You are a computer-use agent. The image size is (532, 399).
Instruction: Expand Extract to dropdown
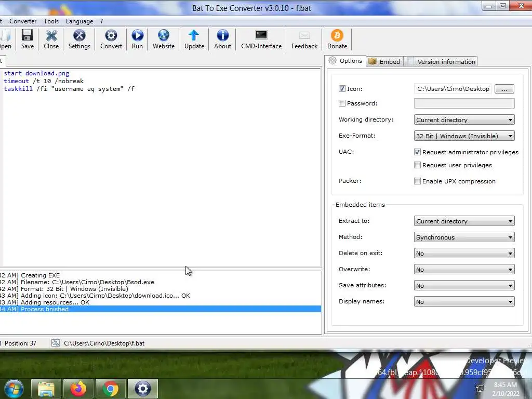point(464,221)
